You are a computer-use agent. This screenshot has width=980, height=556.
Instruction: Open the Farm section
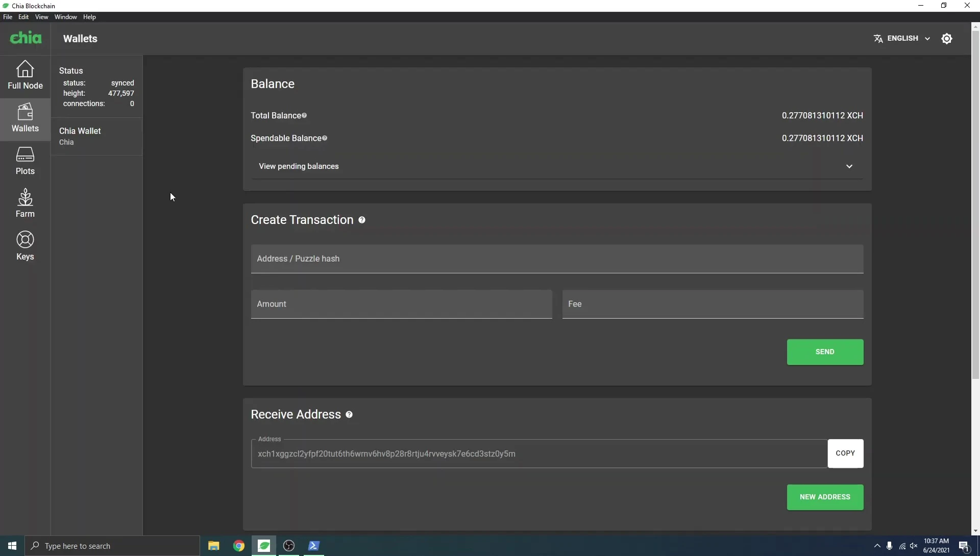point(25,204)
